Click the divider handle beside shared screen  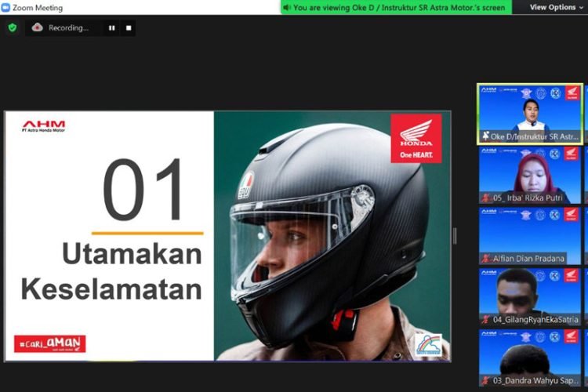(455, 236)
